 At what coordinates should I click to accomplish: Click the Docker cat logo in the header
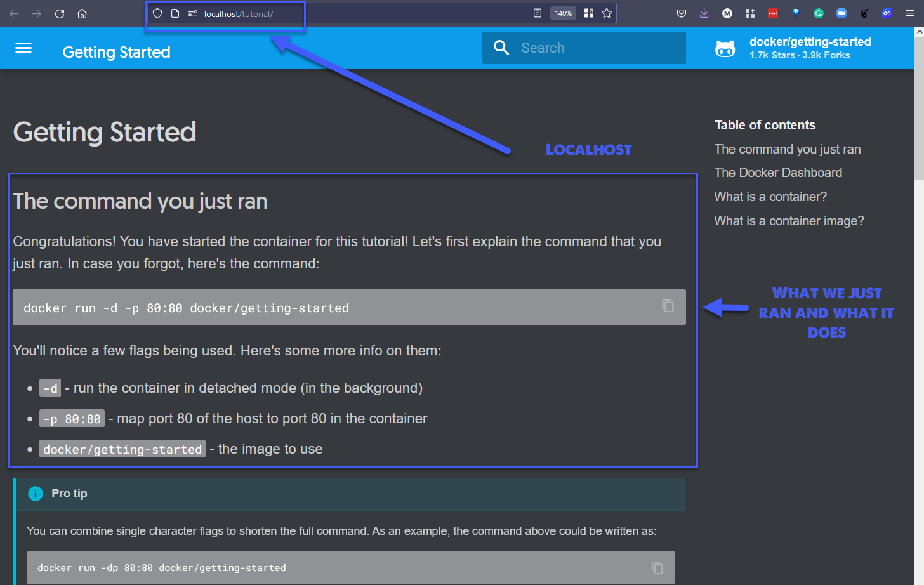pos(725,48)
